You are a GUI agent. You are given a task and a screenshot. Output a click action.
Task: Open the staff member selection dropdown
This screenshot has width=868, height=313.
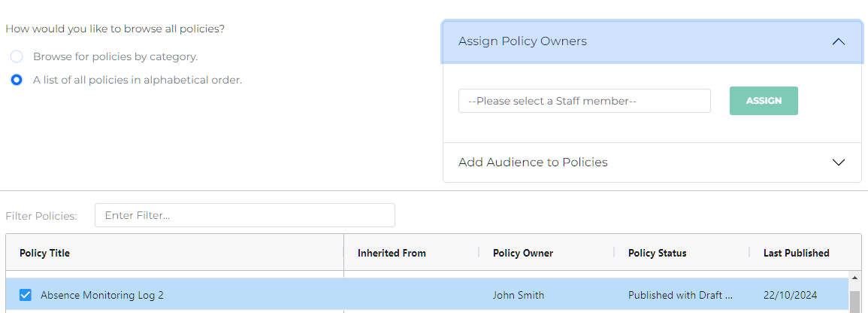[x=584, y=101]
